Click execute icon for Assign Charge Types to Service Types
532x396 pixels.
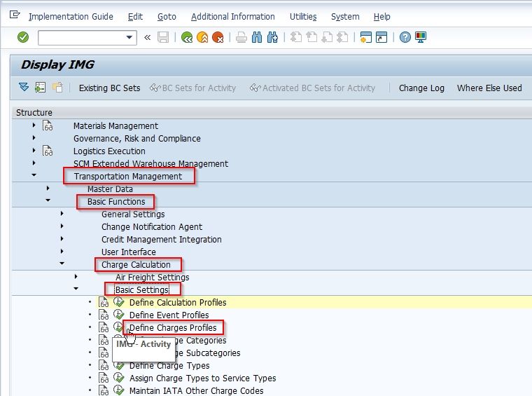119,378
